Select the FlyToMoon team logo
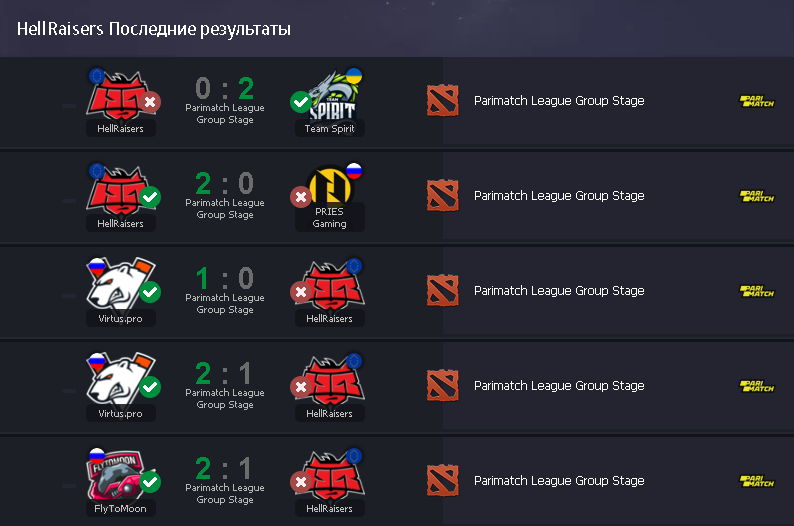Image resolution: width=794 pixels, height=526 pixels. [116, 475]
